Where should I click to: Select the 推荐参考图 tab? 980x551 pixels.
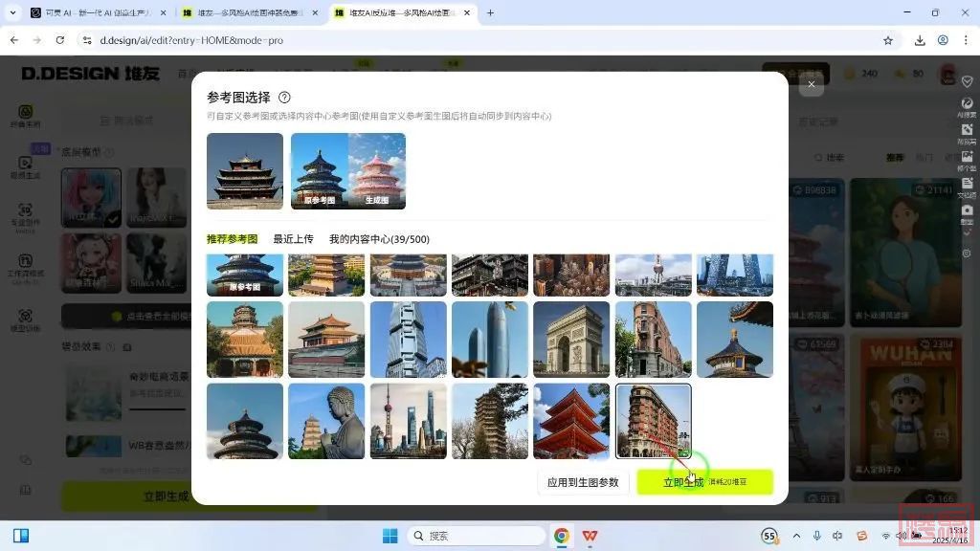click(232, 238)
